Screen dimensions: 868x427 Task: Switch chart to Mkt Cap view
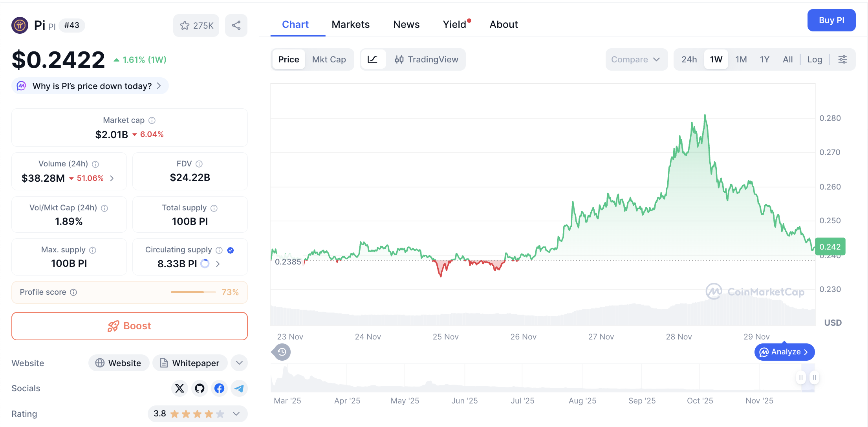pyautogui.click(x=329, y=59)
